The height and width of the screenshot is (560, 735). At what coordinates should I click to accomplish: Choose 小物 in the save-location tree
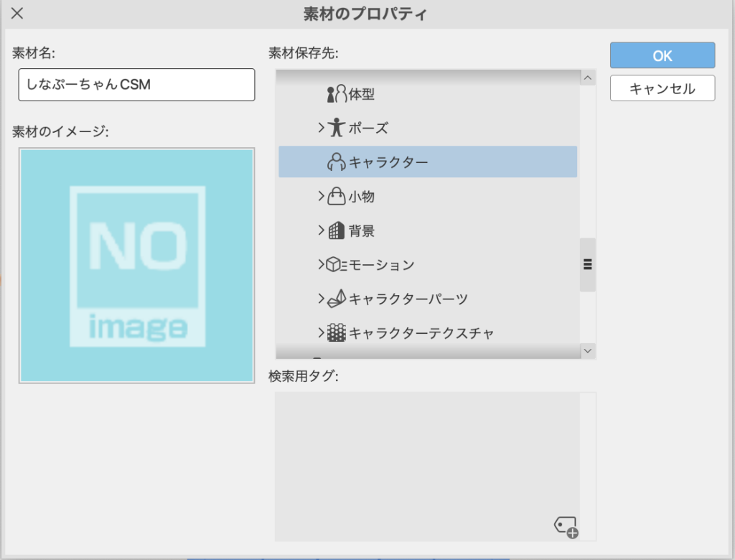click(x=428, y=196)
